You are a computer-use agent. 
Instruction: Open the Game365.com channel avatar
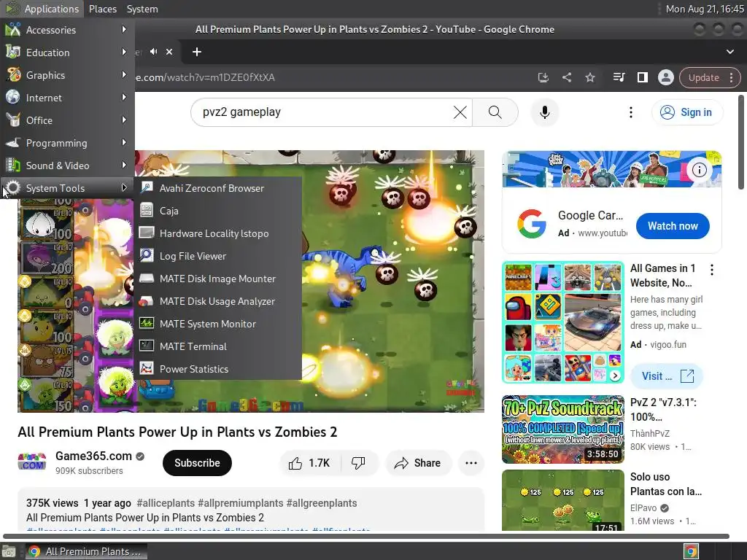(32, 462)
